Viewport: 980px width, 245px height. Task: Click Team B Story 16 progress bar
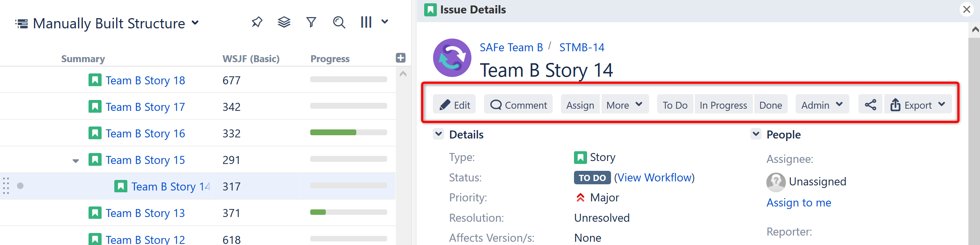click(x=348, y=133)
